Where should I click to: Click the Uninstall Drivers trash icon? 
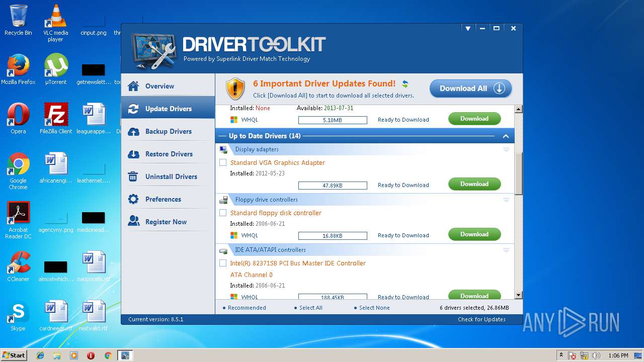[133, 176]
